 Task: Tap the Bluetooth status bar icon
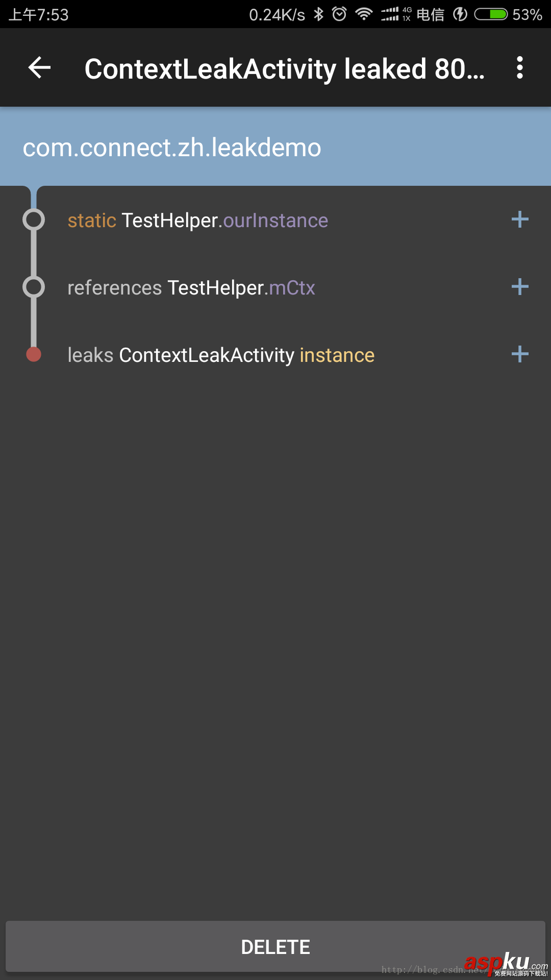pos(319,14)
